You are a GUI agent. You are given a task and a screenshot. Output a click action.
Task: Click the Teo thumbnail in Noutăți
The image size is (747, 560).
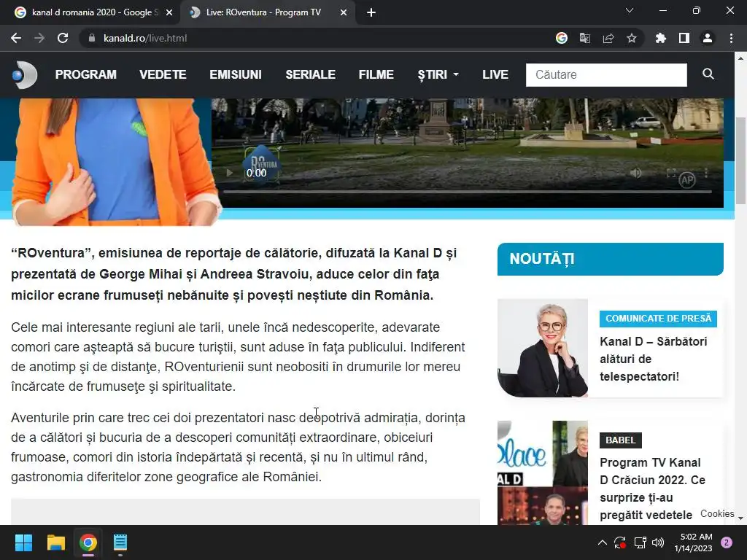[543, 348]
